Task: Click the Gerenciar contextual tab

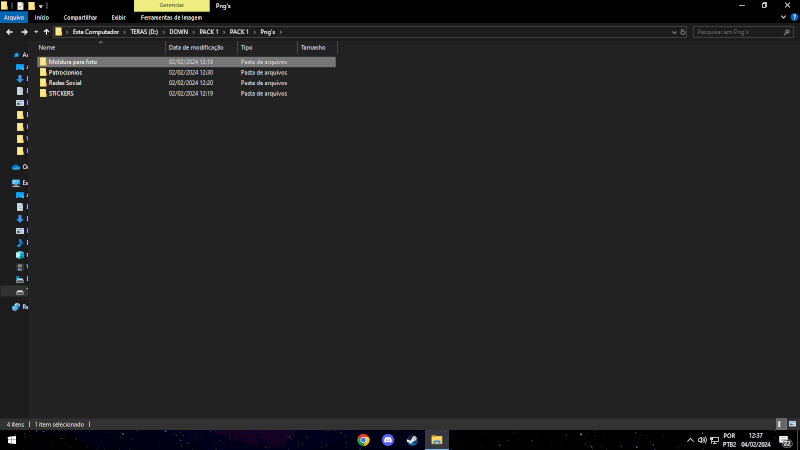Action: (x=171, y=6)
